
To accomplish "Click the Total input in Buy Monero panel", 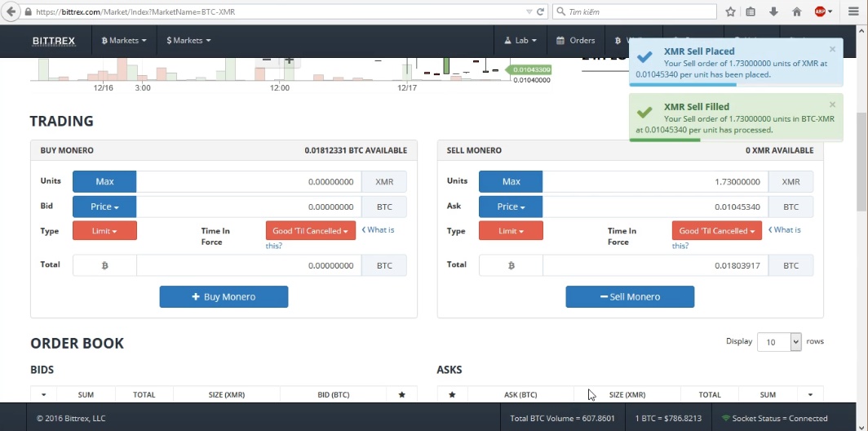I will click(x=249, y=265).
